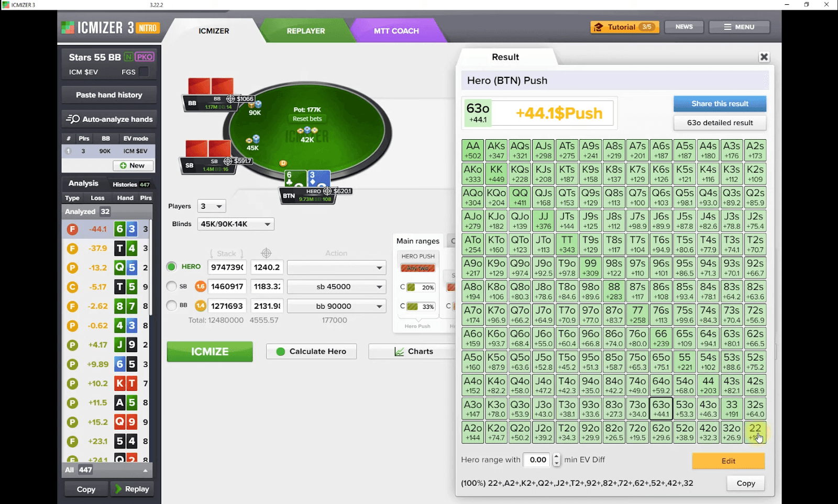Click the green plus New icon
Screen dimensions: 838x504
[123, 165]
